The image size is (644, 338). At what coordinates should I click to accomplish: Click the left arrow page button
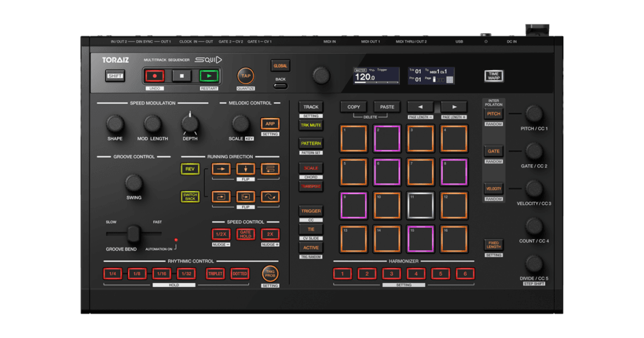[420, 107]
